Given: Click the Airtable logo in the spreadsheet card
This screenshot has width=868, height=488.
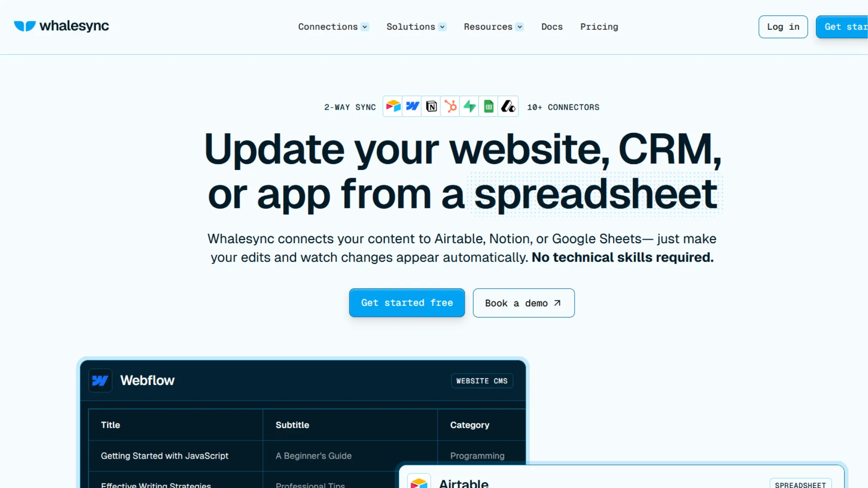Looking at the screenshot, I should (x=419, y=483).
